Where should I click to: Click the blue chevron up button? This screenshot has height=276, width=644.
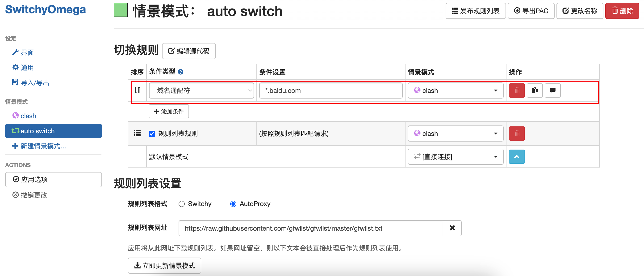(x=517, y=157)
